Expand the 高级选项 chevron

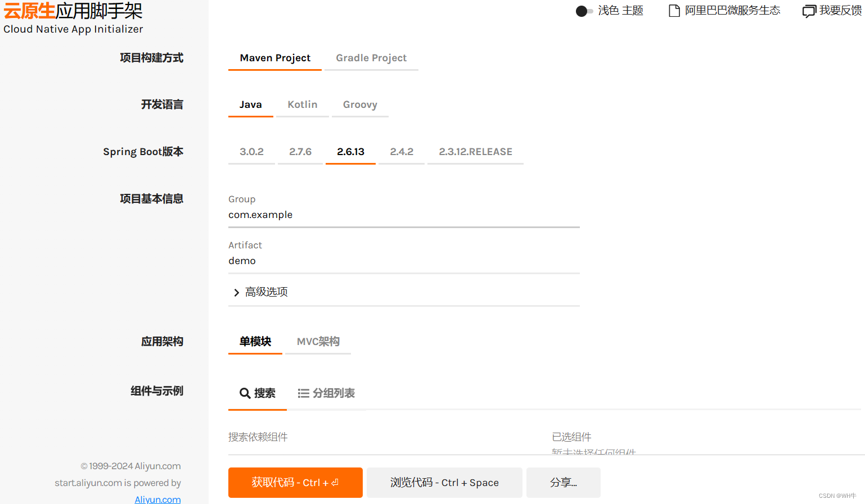point(236,292)
